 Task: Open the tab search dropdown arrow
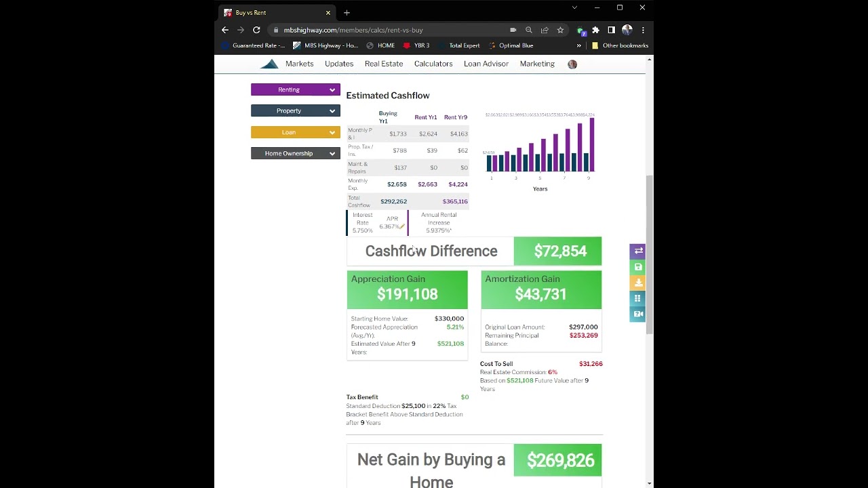(574, 7)
